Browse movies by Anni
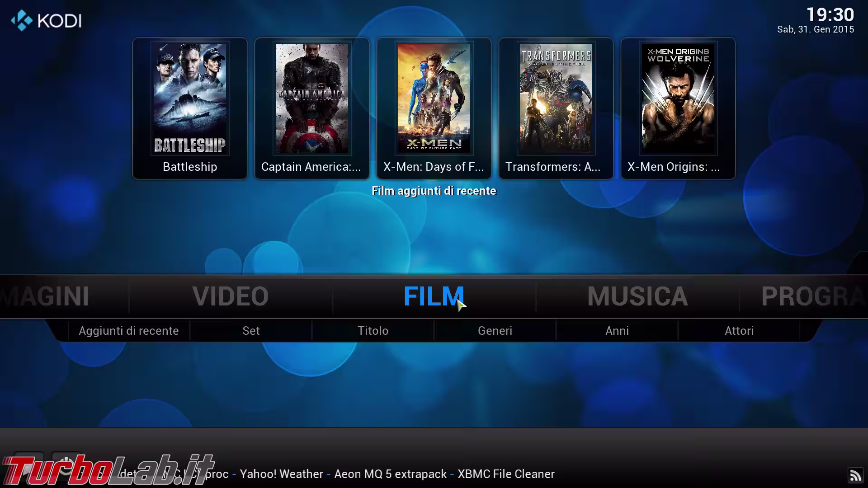The height and width of the screenshot is (488, 868). [x=617, y=331]
